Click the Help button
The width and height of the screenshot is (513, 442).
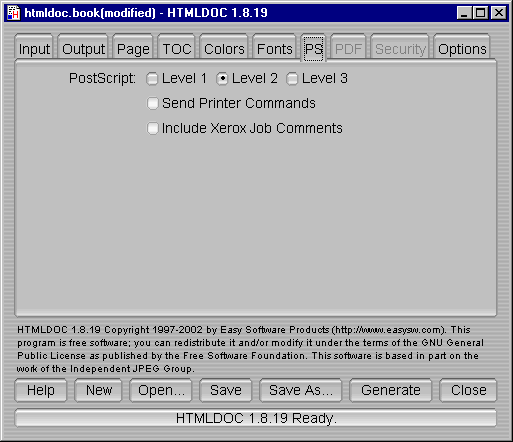tap(41, 390)
